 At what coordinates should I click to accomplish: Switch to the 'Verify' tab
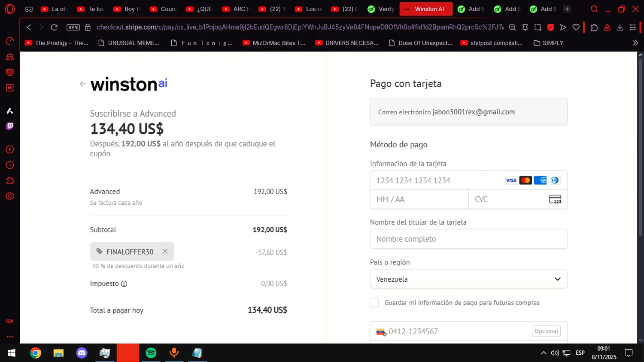382,9
